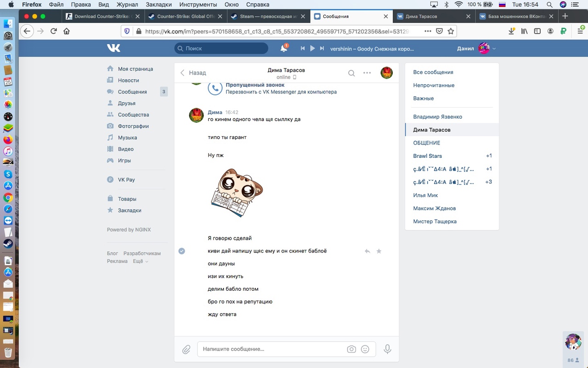Record a voice message with microphone

(387, 349)
